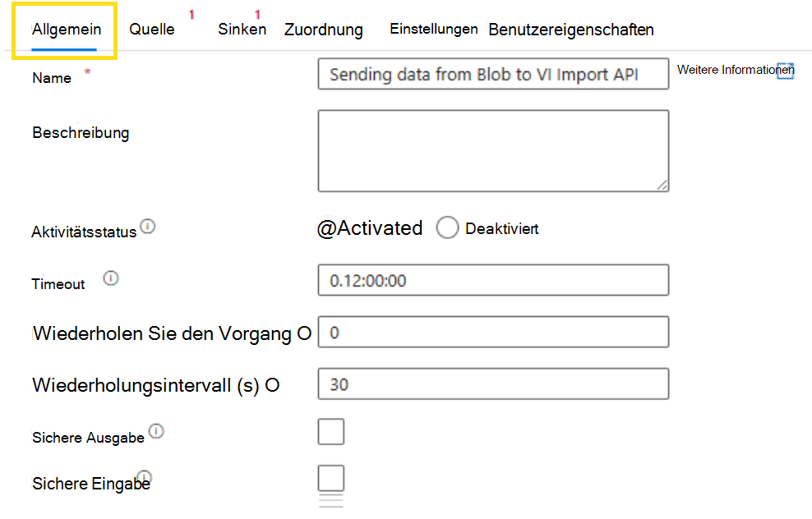Switch to the Quelle tab
Image resolution: width=812 pixels, height=519 pixels.
(151, 29)
